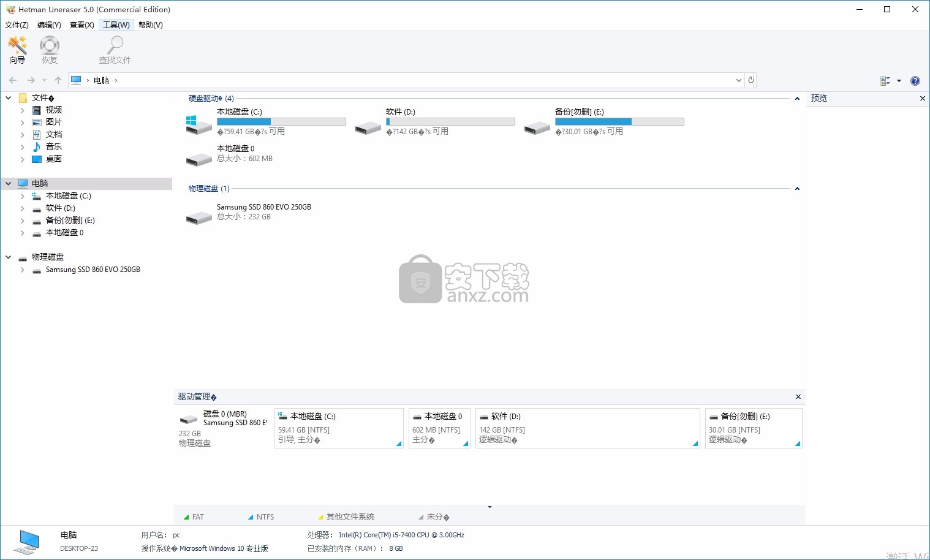This screenshot has width=930, height=560.
Task: Expand 软件 (D:) in tree
Action: 23,208
